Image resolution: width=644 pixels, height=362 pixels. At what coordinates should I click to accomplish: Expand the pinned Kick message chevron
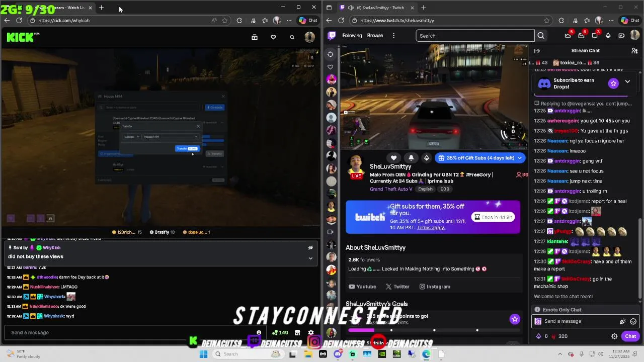[x=310, y=258]
